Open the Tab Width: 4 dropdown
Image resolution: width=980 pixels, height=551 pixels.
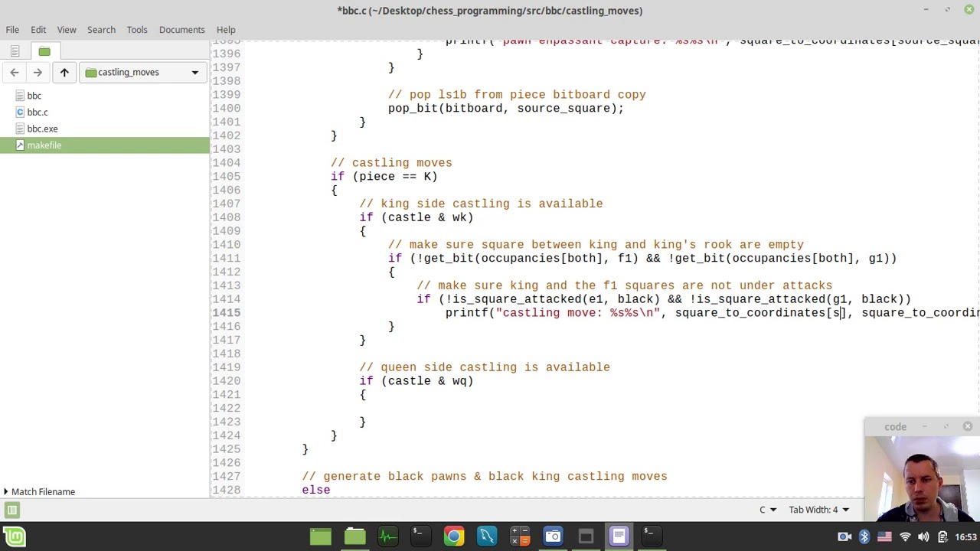819,510
